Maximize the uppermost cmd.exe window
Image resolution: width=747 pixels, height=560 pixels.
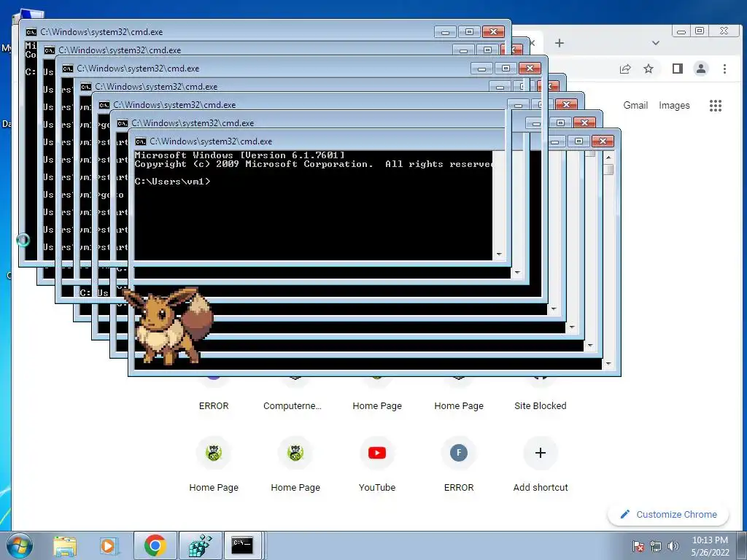point(469,32)
